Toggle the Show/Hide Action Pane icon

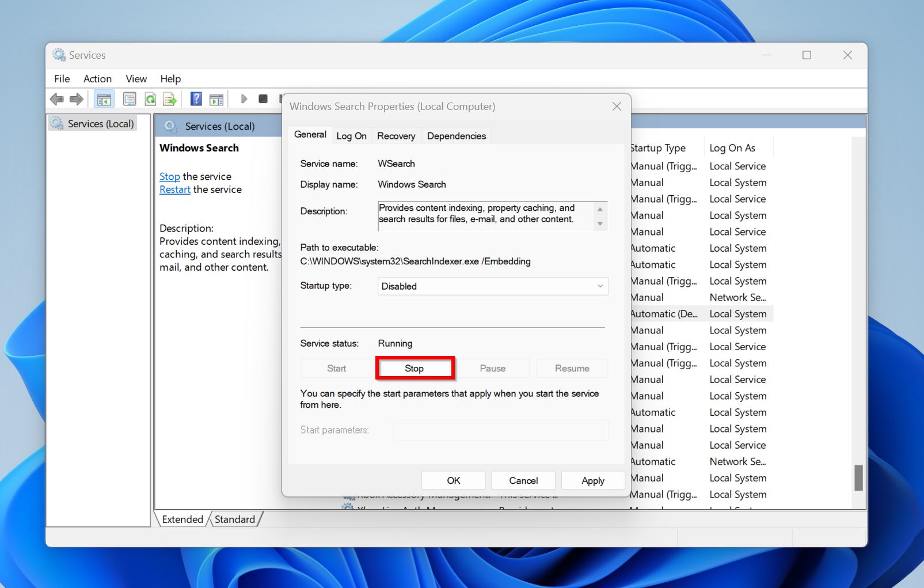point(216,99)
